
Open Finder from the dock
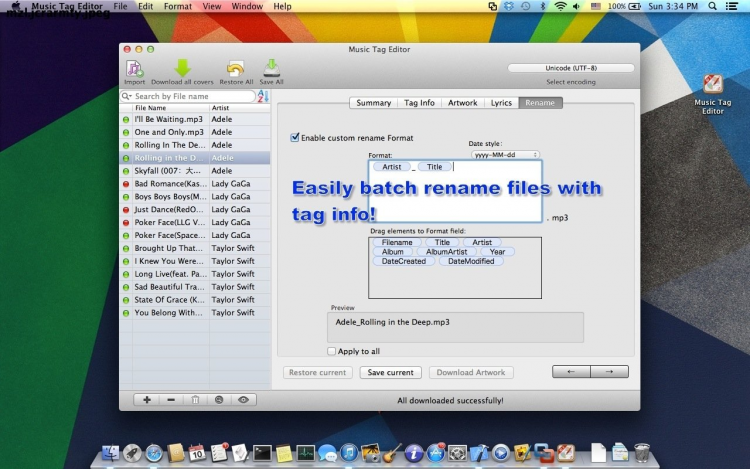point(110,453)
